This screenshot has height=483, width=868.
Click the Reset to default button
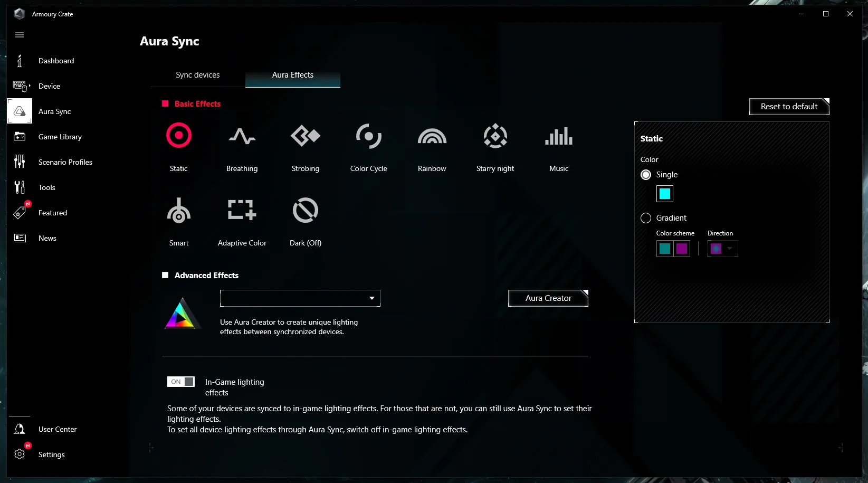(789, 107)
